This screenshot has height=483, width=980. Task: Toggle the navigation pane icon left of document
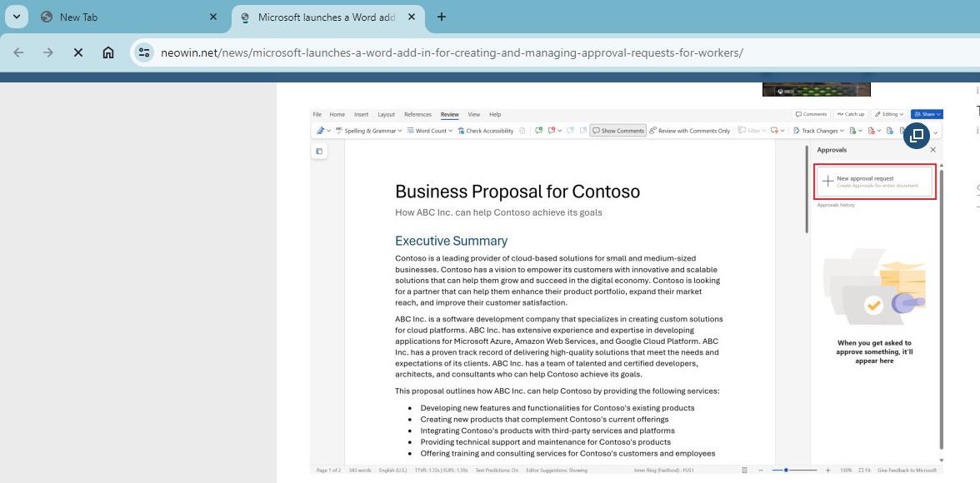[x=318, y=152]
